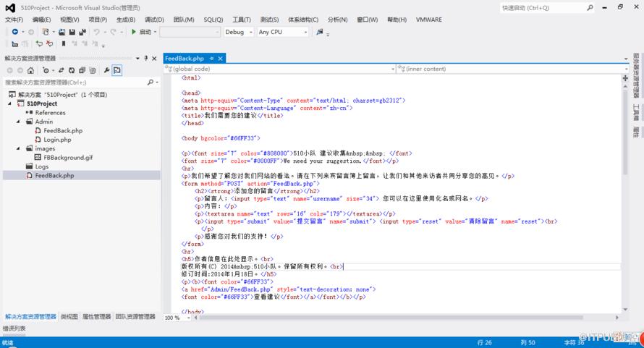Close the Solution Explorer panel
Image resolution: width=644 pixels, height=348 pixels.
[154, 59]
